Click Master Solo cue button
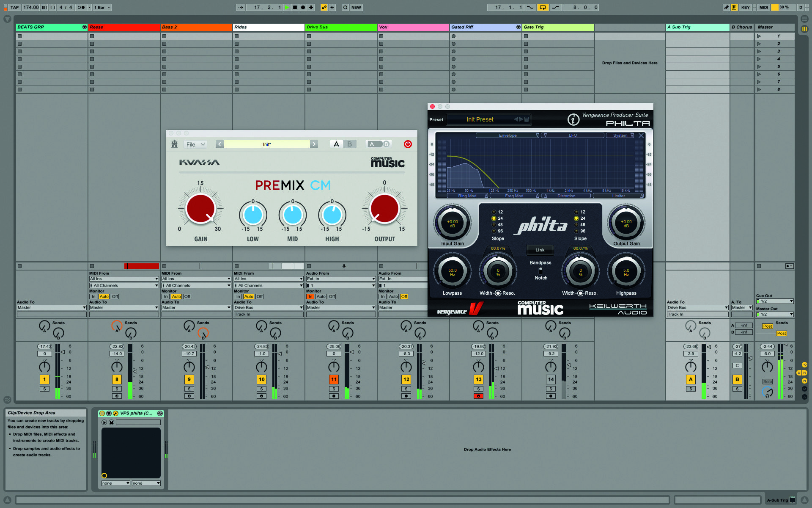The height and width of the screenshot is (508, 812). 767,381
